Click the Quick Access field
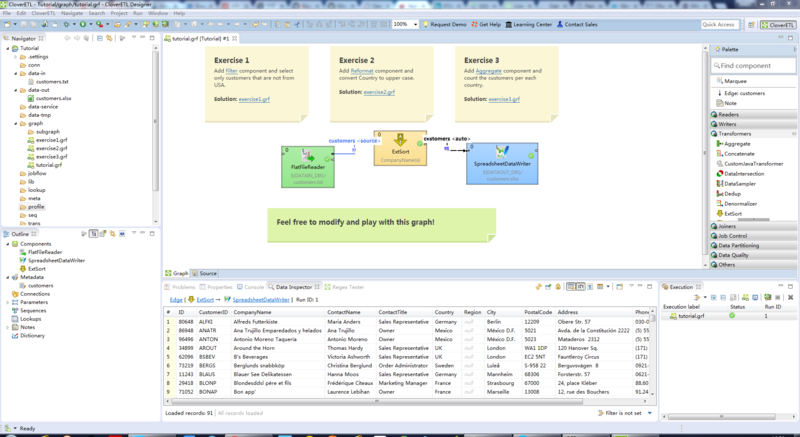 coord(718,24)
